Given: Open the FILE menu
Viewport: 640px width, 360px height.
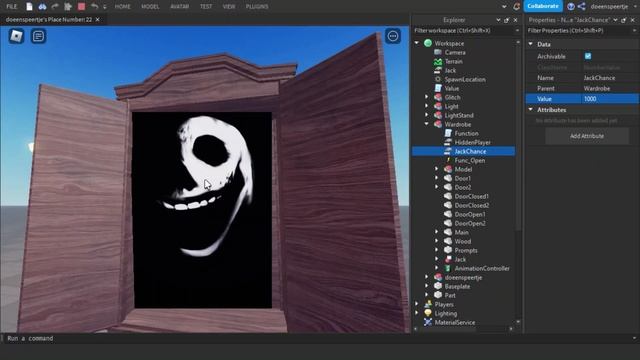Looking at the screenshot, I should pos(12,7).
